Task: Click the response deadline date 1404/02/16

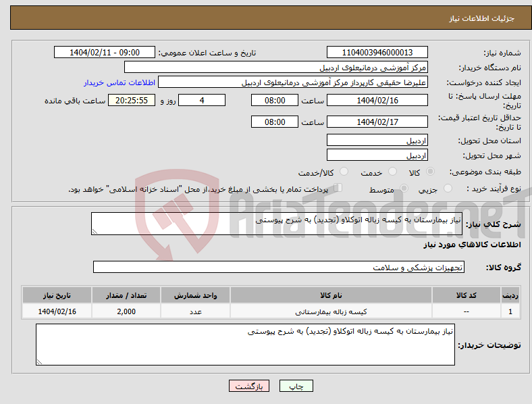Action: tap(377, 101)
